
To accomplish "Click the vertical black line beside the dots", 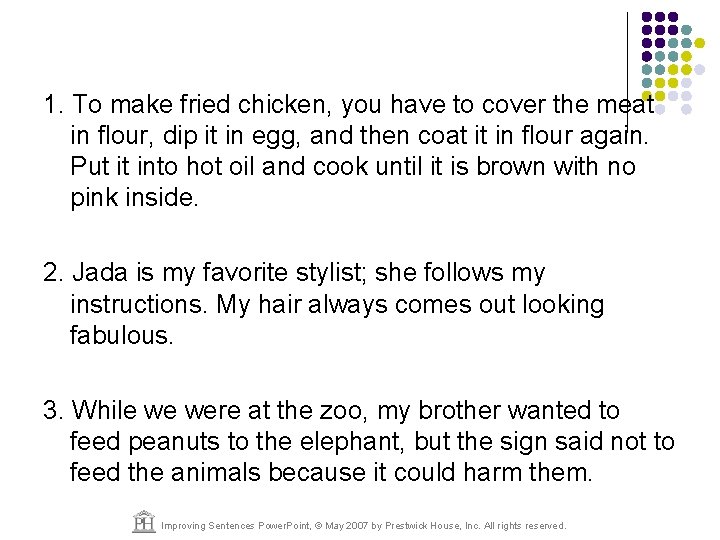I will 627,62.
